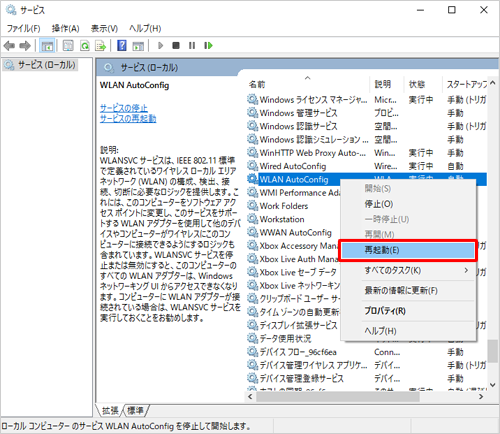Image resolution: width=500 pixels, height=434 pixels.
Task: Open the ファイル(F) menu
Action: point(24,28)
